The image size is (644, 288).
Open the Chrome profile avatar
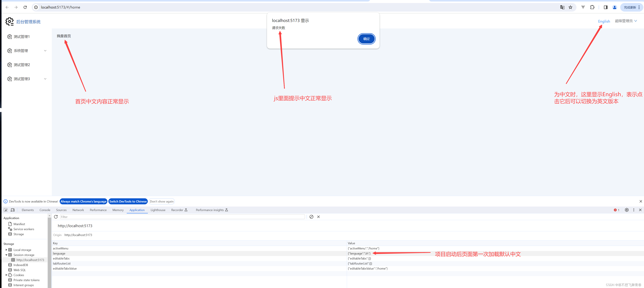(615, 7)
